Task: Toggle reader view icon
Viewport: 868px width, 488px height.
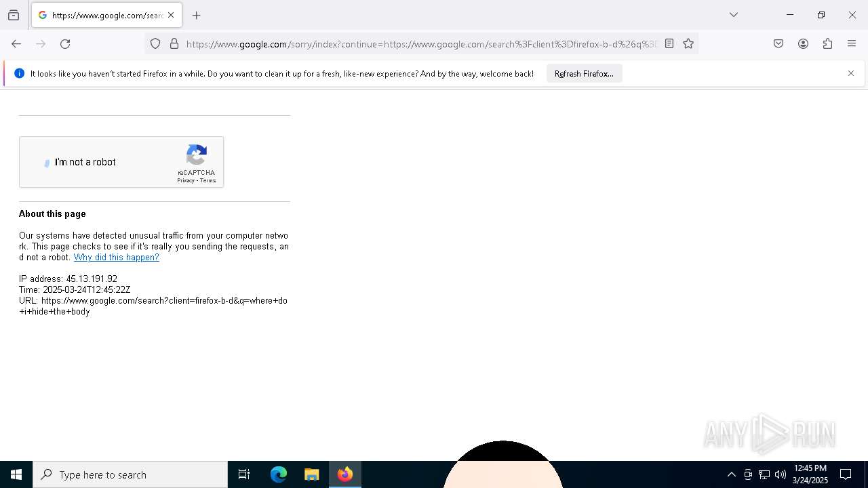Action: [669, 44]
